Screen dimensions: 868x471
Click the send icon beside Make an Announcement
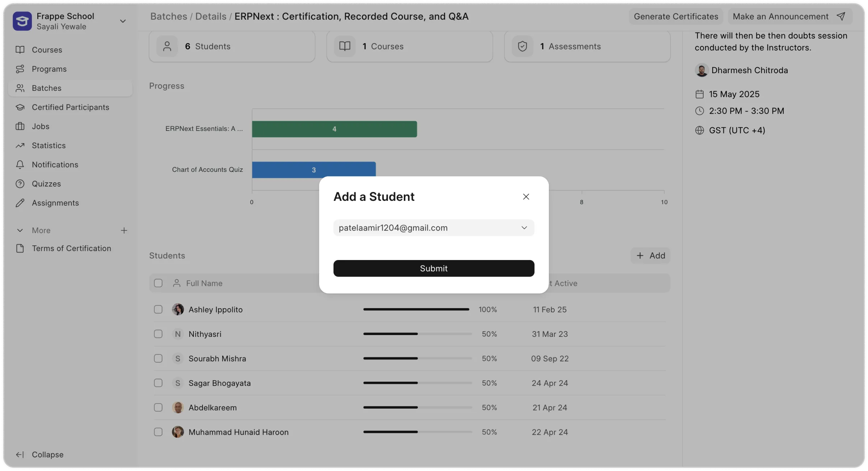[841, 17]
